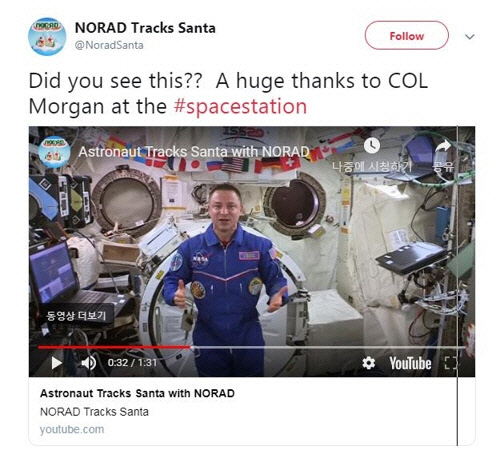Open the #spacestation hashtag
Screen dimensions: 500x454
(240, 106)
